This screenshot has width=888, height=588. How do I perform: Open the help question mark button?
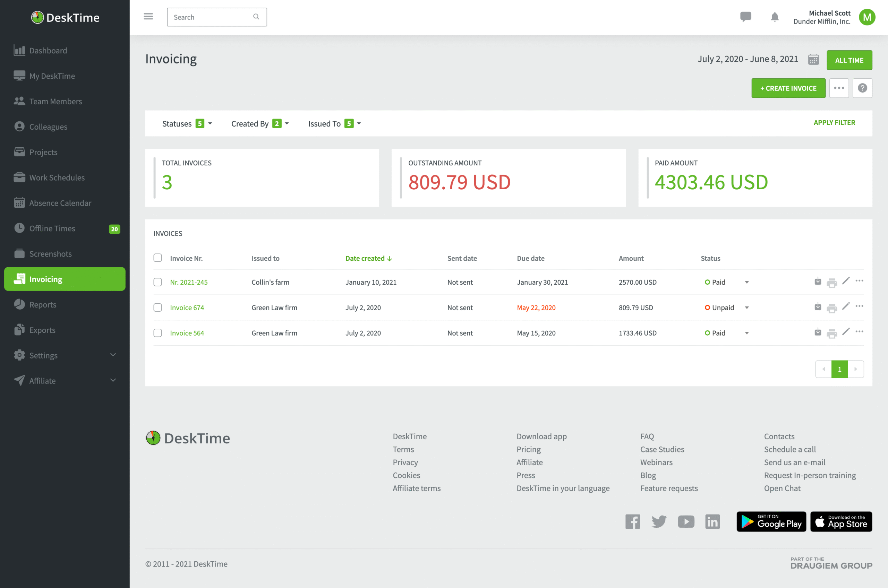coord(862,88)
